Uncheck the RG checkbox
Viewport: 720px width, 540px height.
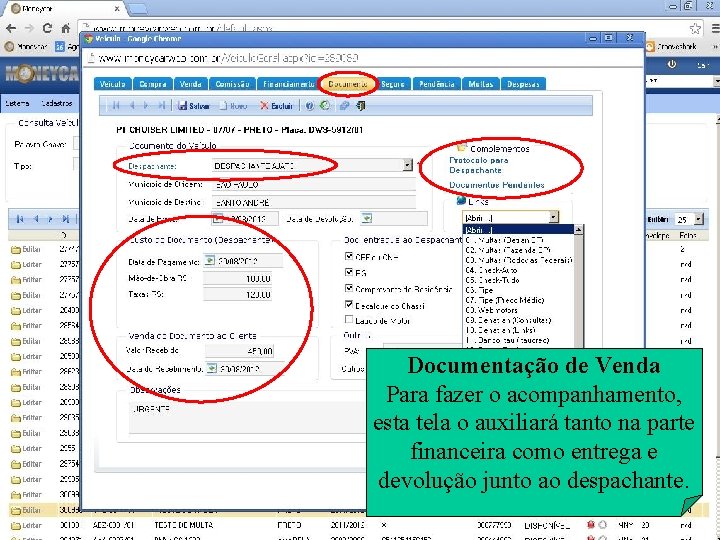(x=349, y=272)
